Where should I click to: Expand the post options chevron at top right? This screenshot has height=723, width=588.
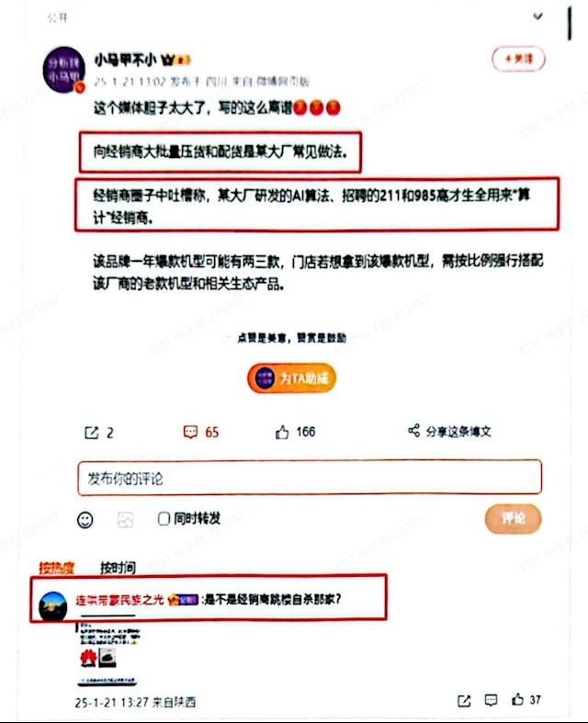pyautogui.click(x=537, y=17)
